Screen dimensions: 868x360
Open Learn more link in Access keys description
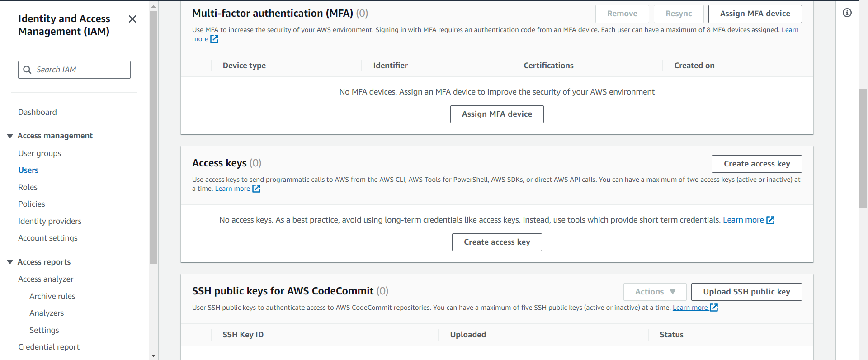tap(232, 189)
